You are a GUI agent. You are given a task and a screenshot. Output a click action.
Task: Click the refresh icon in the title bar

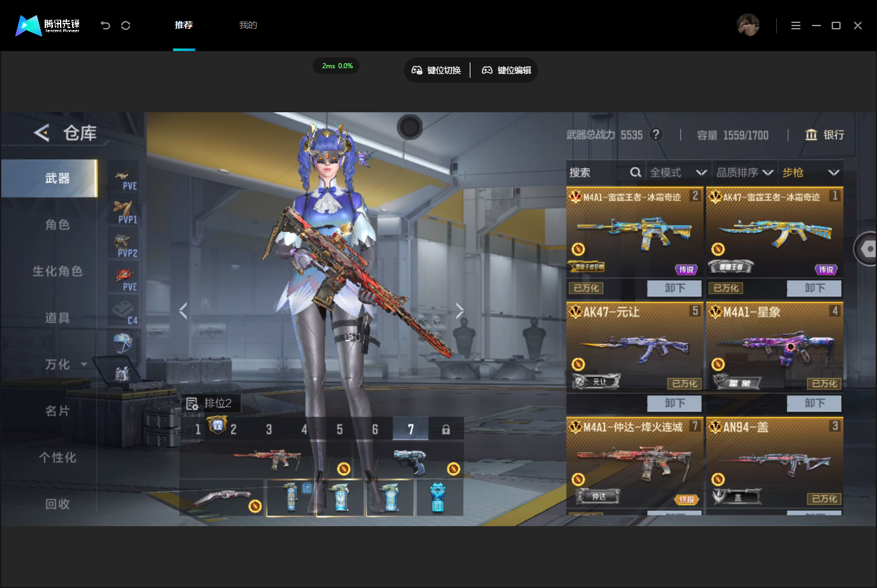126,26
